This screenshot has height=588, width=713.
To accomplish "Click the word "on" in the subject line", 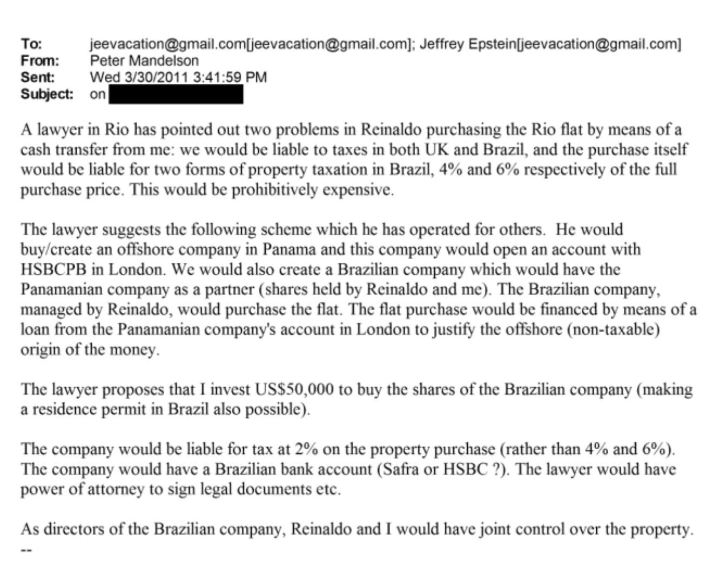I will pyautogui.click(x=98, y=94).
